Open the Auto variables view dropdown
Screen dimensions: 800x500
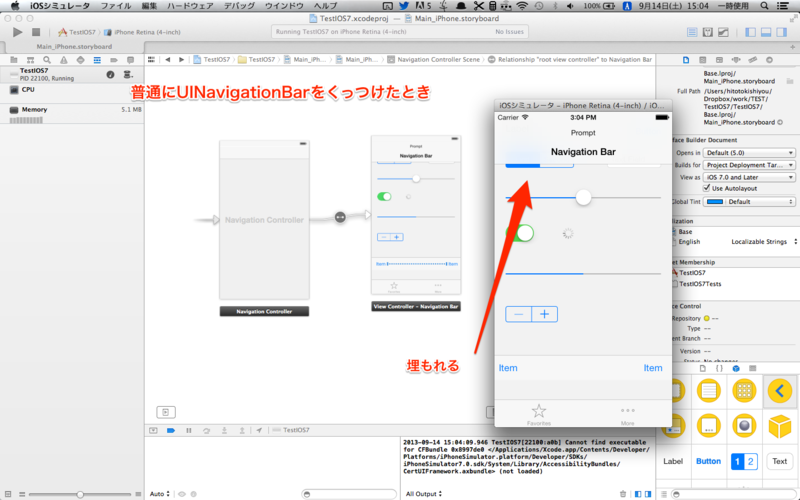160,493
